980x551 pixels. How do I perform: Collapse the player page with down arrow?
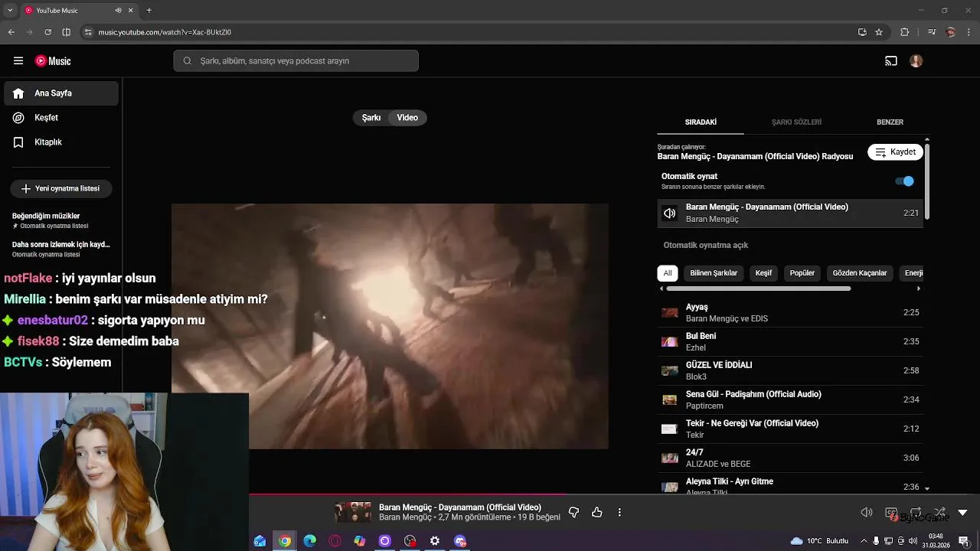click(963, 512)
